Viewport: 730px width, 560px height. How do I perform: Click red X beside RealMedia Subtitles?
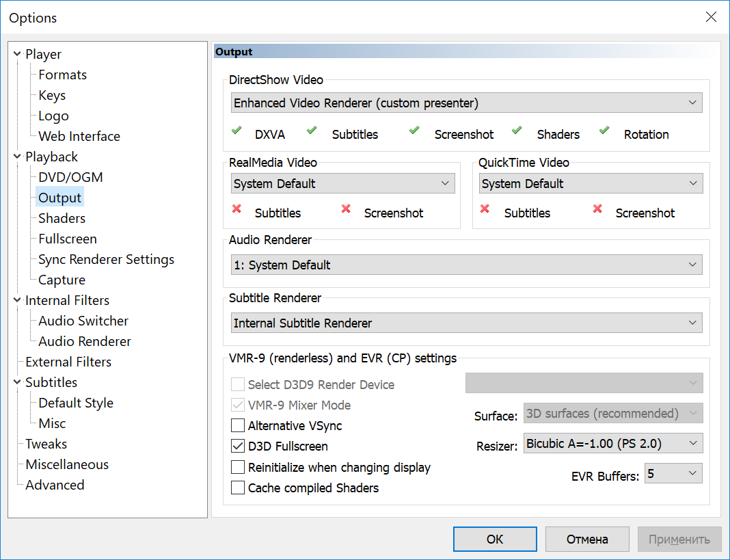[x=236, y=209]
